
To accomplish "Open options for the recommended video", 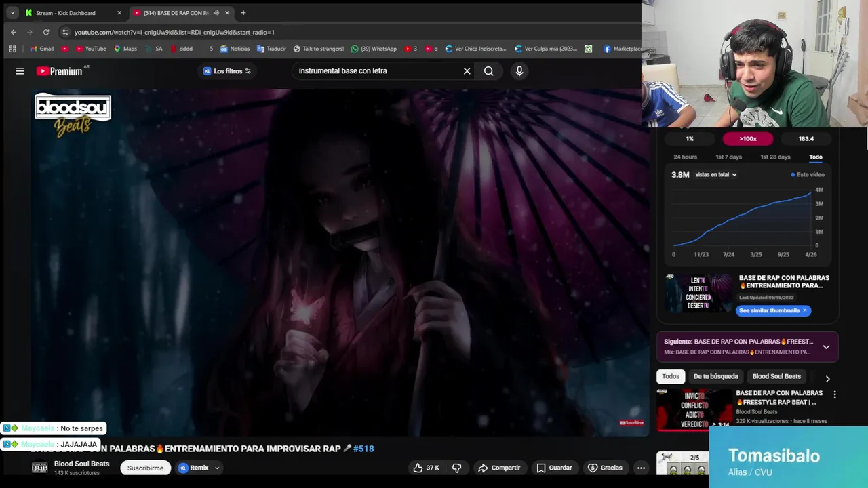I will click(x=835, y=394).
